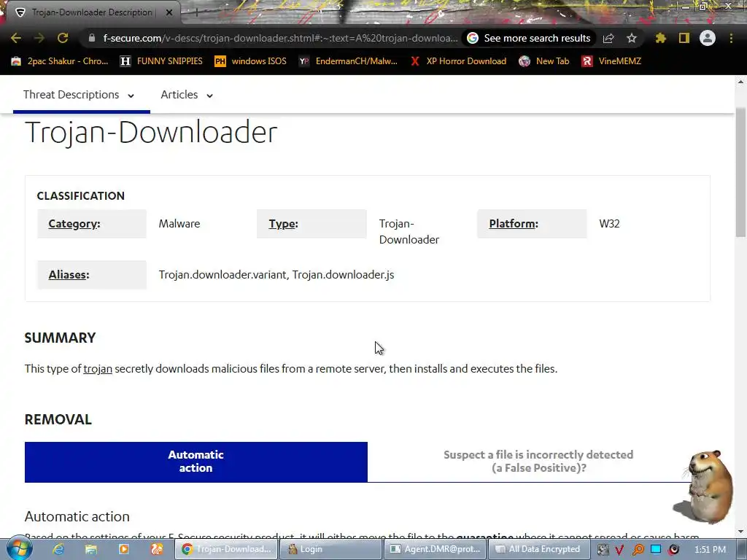The height and width of the screenshot is (560, 747).
Task: Switch to All Data Encrypted window
Action: [539, 549]
